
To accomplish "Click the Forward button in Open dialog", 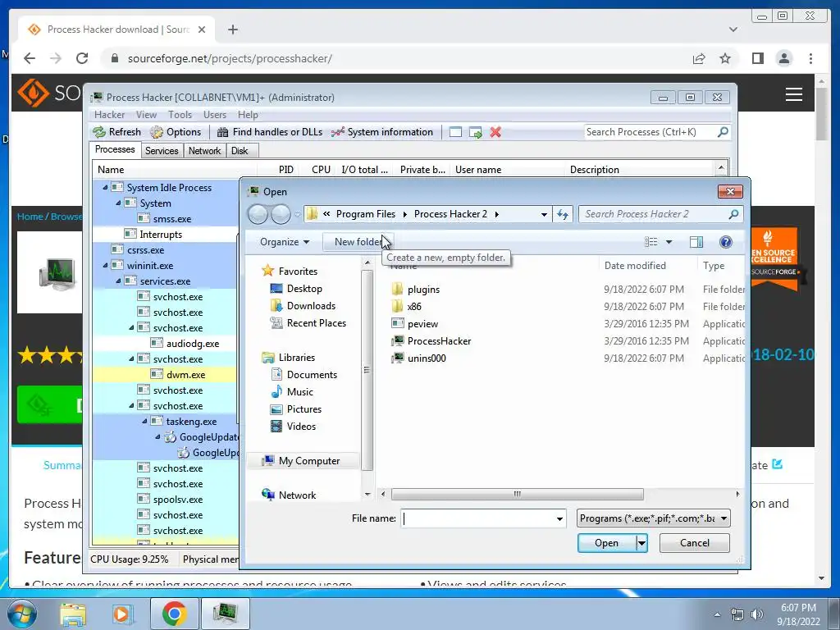I will tap(281, 214).
